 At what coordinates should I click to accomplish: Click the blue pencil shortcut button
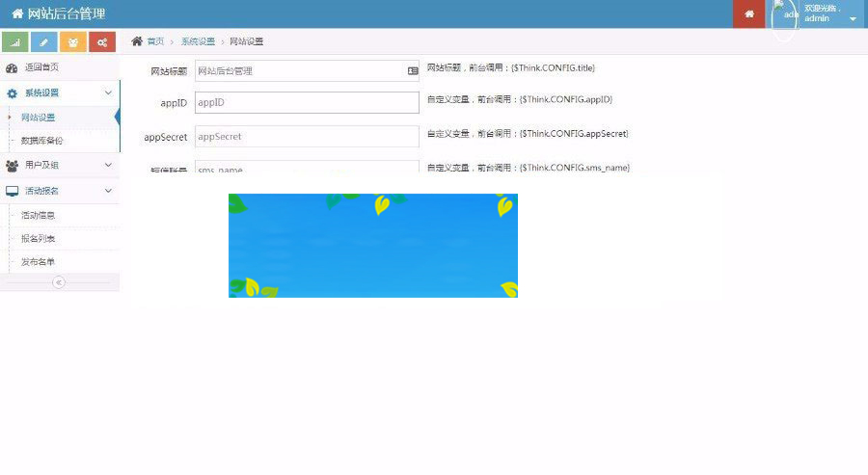pyautogui.click(x=44, y=42)
